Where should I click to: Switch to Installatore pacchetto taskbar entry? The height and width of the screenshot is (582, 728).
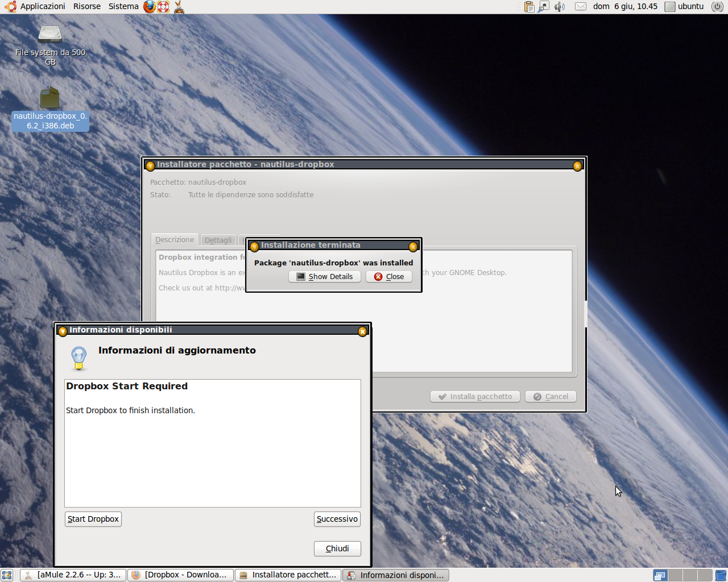pos(288,575)
